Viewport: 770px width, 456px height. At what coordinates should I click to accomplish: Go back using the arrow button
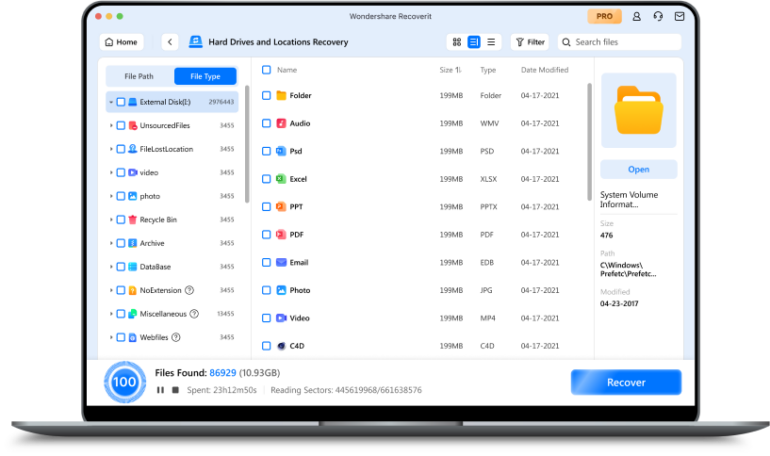click(x=170, y=42)
